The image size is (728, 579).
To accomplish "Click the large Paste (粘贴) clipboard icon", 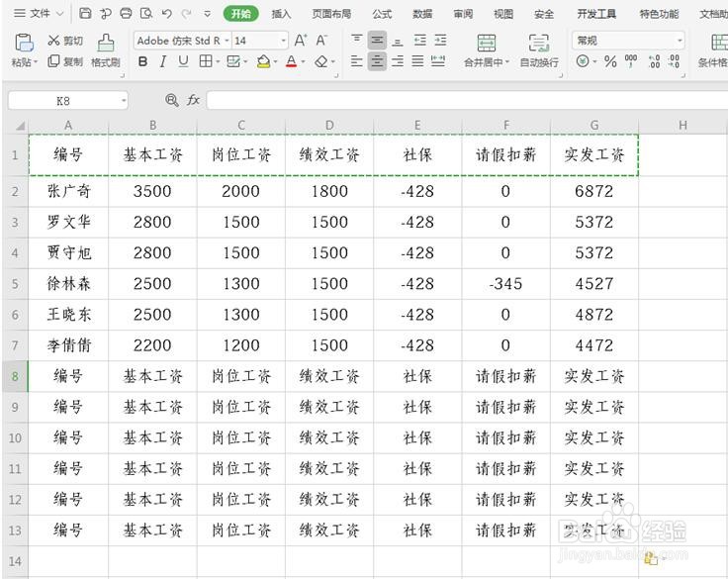I will click(x=24, y=43).
